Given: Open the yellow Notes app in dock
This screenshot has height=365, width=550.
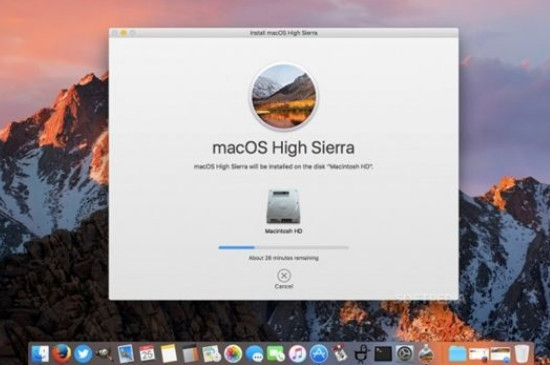Looking at the screenshot, I should coord(168,354).
